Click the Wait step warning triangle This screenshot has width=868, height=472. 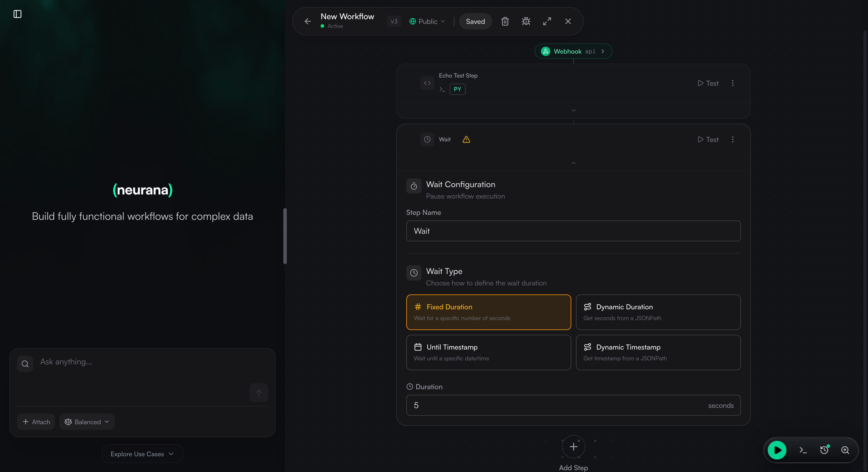(x=466, y=140)
